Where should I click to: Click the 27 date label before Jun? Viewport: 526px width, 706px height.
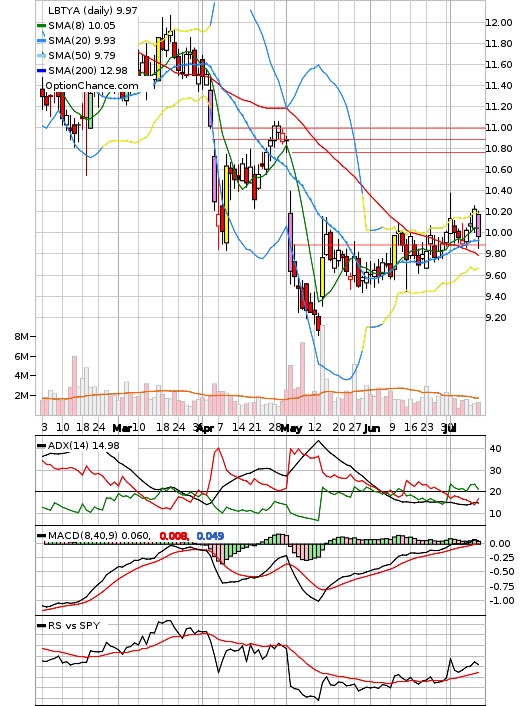[x=355, y=427]
